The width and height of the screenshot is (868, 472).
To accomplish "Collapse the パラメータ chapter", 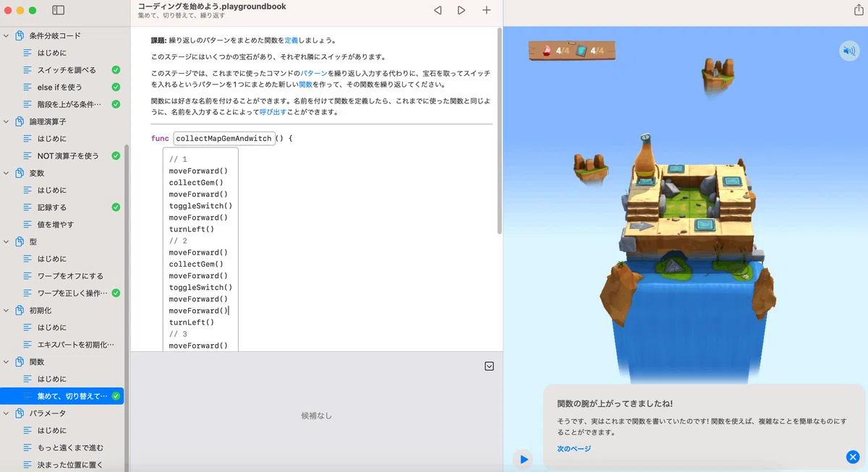I will (7, 413).
